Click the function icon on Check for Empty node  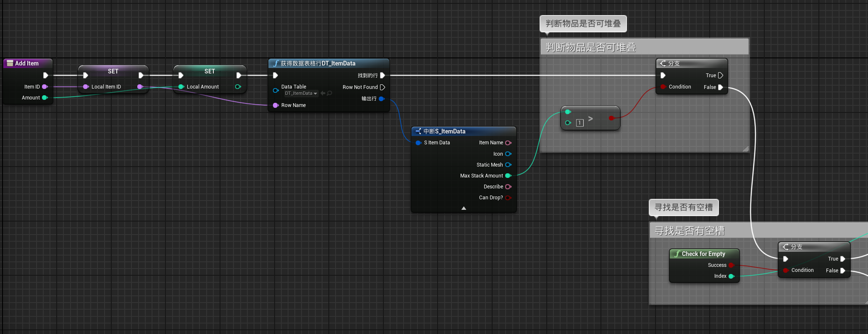pyautogui.click(x=677, y=254)
